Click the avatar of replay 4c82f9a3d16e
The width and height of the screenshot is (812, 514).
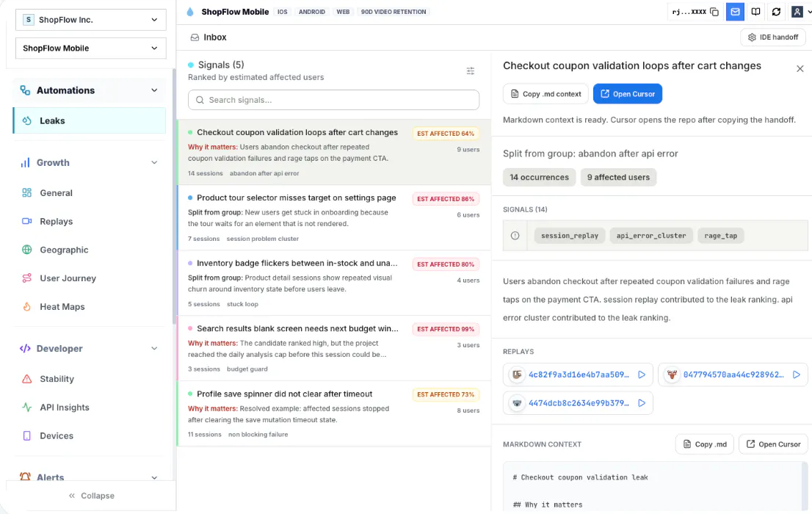coord(516,374)
